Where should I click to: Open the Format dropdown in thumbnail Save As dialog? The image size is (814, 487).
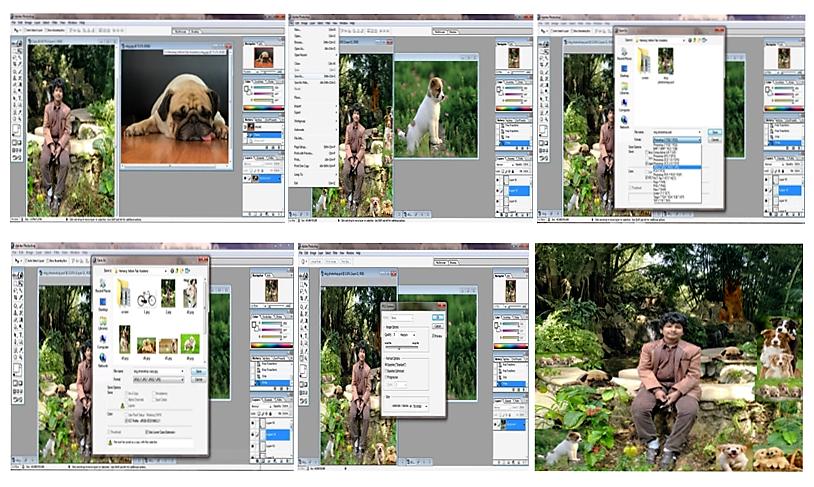pos(159,380)
